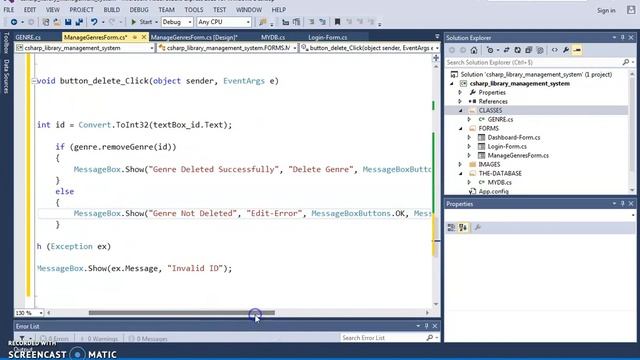Click the editor horizontal scrollbar thumb
The image size is (640, 360).
point(182,313)
